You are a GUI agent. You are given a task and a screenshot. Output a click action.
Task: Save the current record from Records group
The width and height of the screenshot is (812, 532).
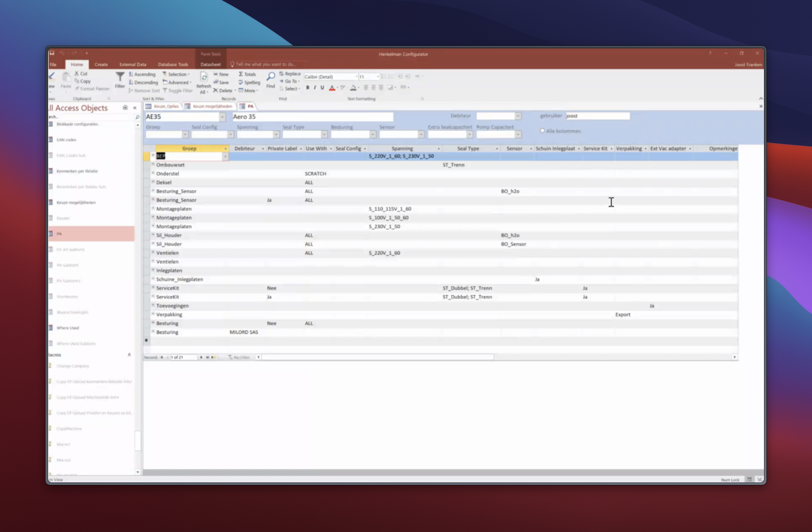click(221, 82)
